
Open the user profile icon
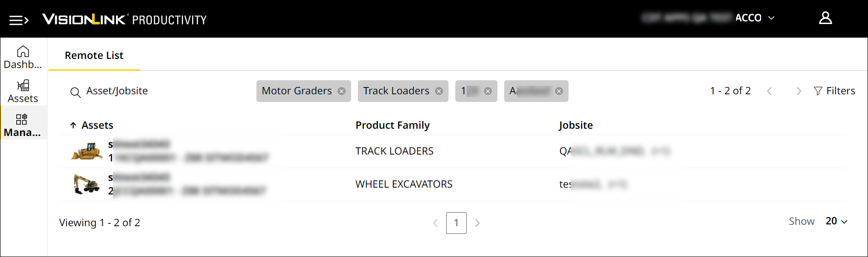tap(825, 18)
